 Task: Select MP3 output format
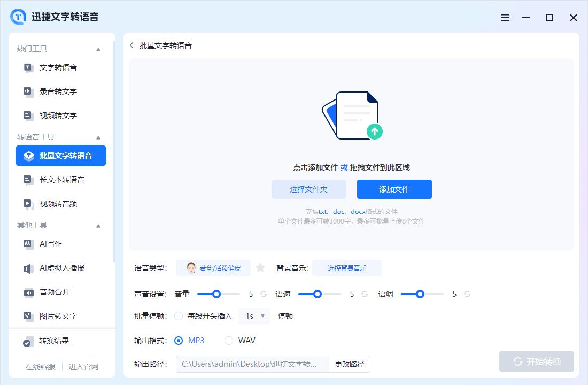coord(179,341)
